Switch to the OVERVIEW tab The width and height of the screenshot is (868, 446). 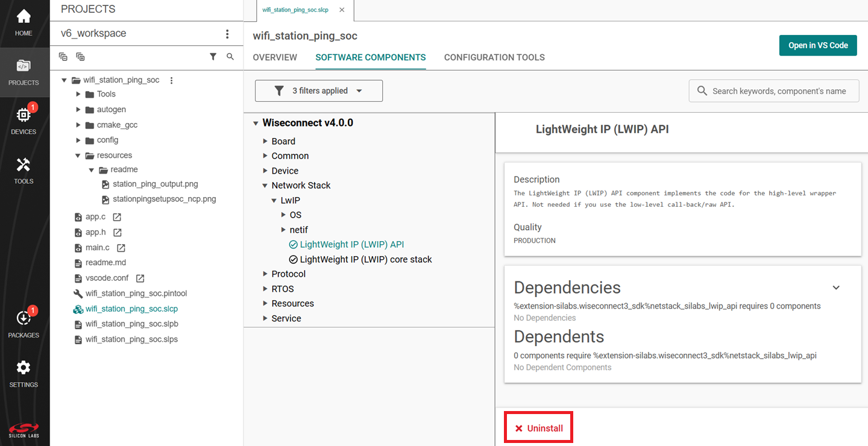click(275, 57)
